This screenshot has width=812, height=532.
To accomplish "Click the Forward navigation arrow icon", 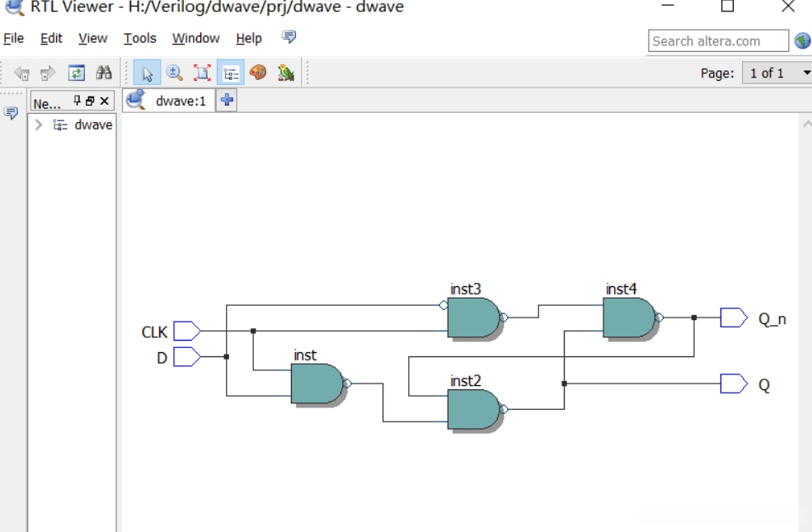I will 48,73.
